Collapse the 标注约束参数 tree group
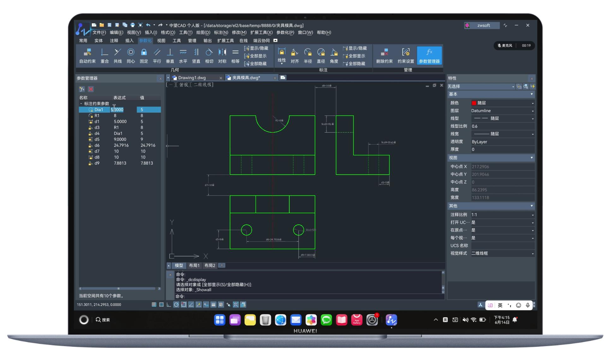The image size is (609, 364). tap(81, 104)
